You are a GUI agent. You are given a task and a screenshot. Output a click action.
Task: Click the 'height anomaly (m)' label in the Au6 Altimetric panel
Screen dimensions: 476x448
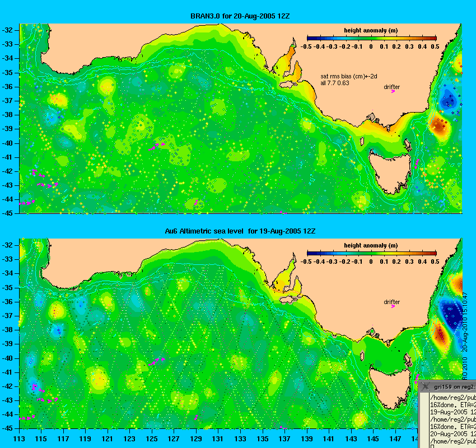pyautogui.click(x=371, y=245)
